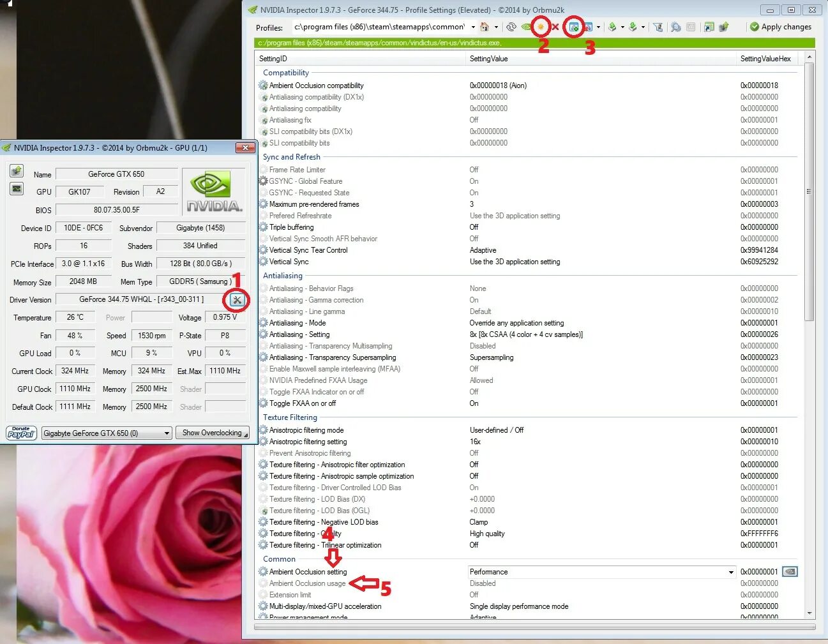
Task: Click the settings list vertical scrollbar thumb
Action: (809, 191)
